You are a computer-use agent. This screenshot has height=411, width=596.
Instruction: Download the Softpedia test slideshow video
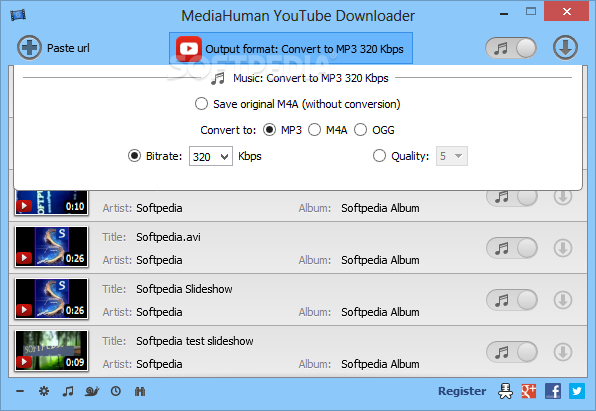(x=563, y=352)
